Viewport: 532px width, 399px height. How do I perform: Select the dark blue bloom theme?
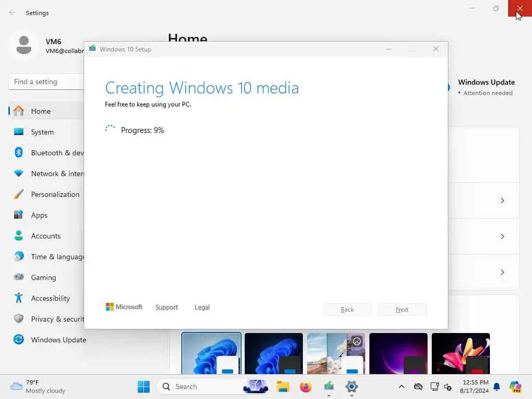(274, 353)
